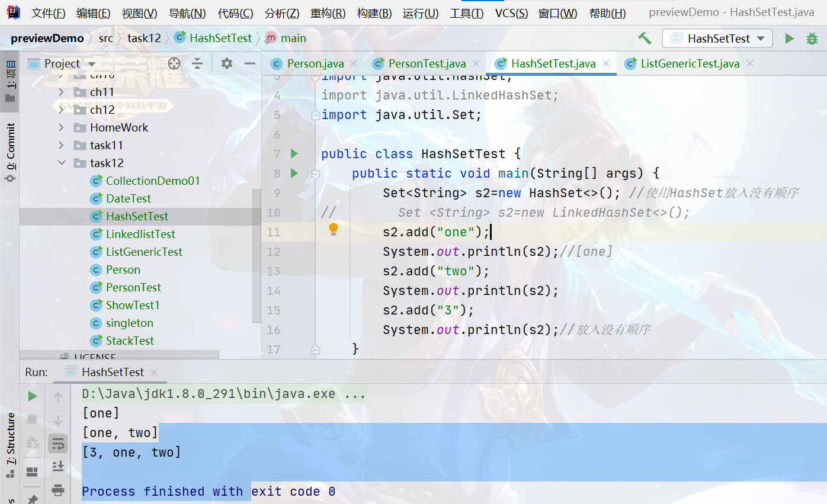Expand the HomeWork folder
The width and height of the screenshot is (827, 504).
click(x=61, y=128)
